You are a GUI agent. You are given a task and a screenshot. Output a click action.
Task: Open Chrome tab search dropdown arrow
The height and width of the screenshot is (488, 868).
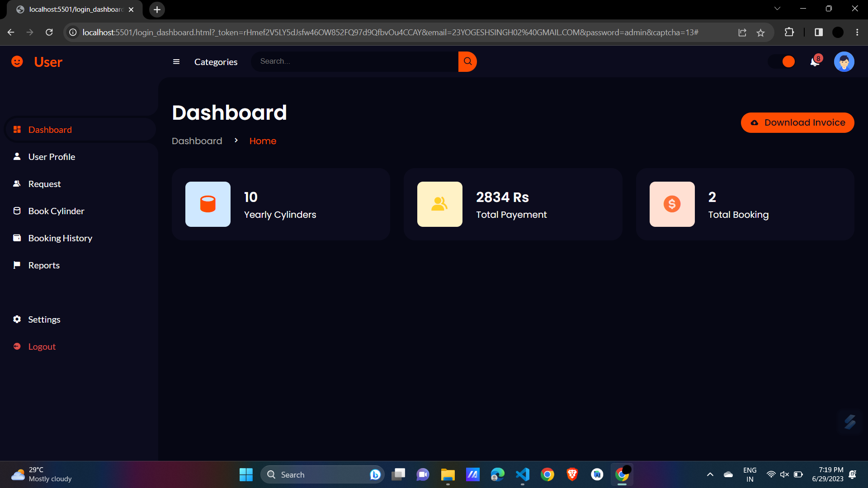tap(777, 9)
